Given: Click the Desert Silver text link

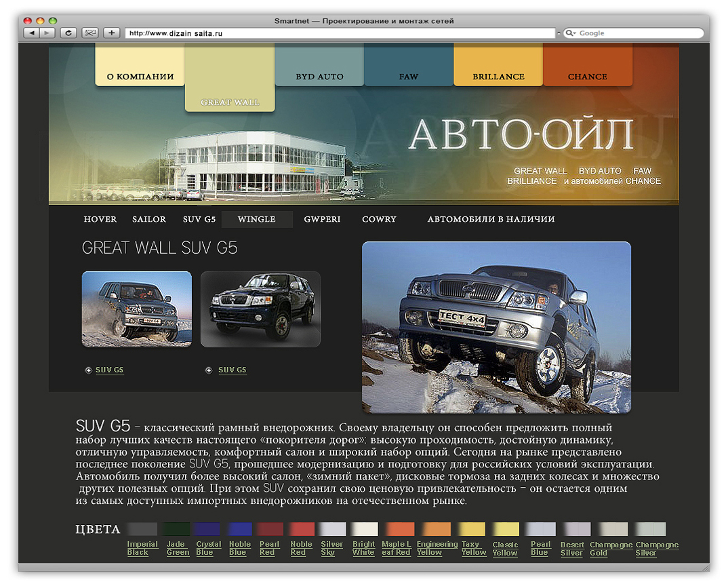Looking at the screenshot, I should click(x=572, y=549).
